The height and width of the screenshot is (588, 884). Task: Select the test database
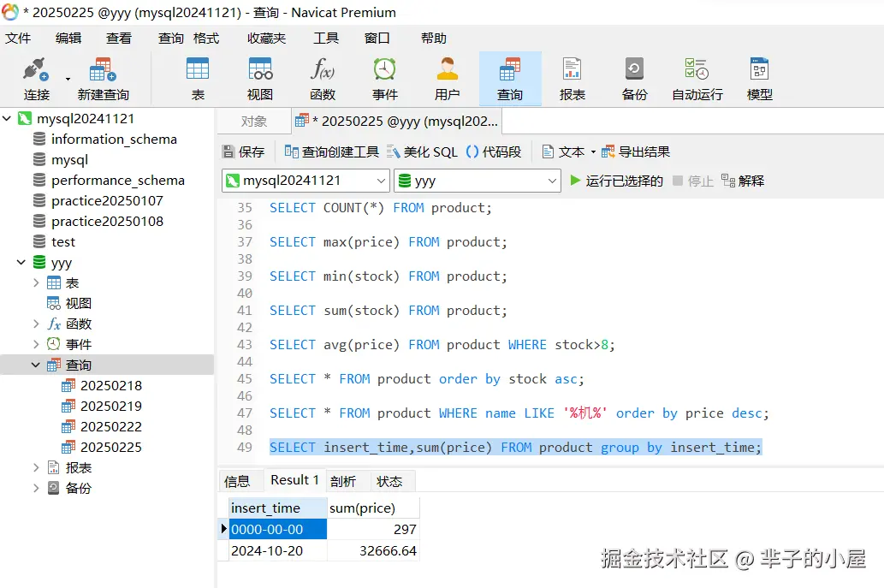(x=63, y=242)
